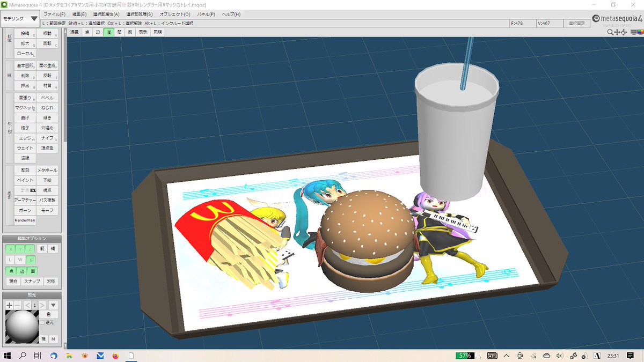Click the 表示 display toolbar button
The height and width of the screenshot is (362, 644).
point(143,32)
